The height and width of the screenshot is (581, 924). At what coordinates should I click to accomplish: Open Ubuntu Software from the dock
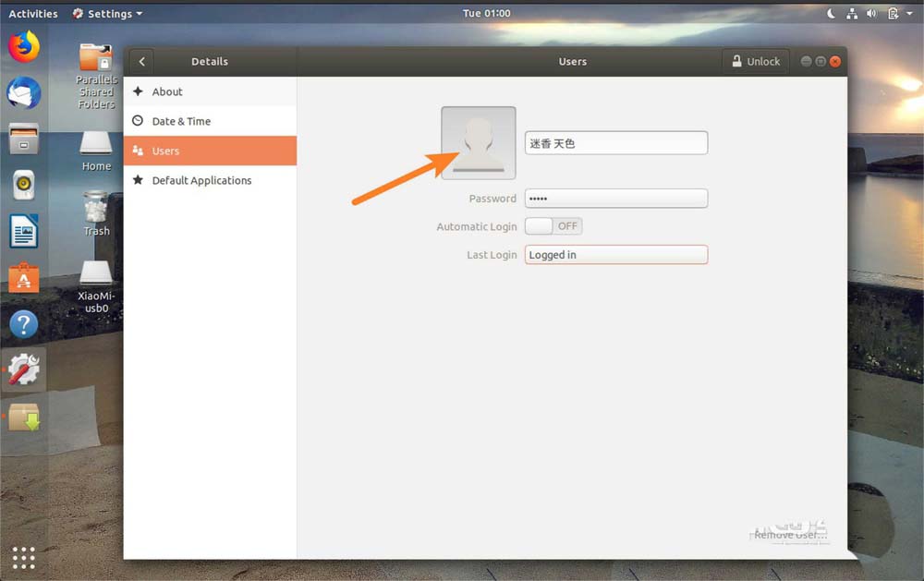[24, 277]
